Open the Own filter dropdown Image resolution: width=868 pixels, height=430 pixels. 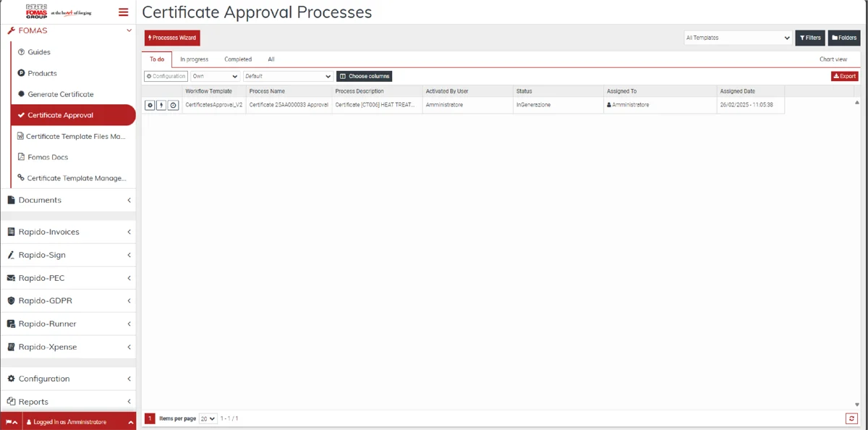pyautogui.click(x=215, y=76)
